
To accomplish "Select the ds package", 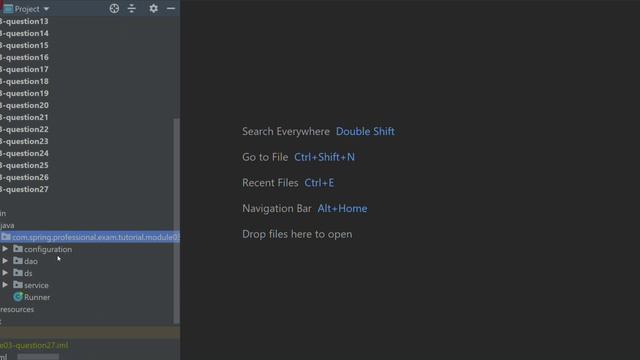I will 28,273.
